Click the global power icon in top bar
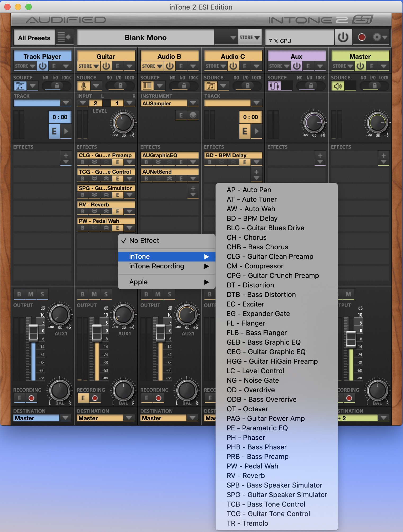This screenshot has height=532, width=403. 343,37
